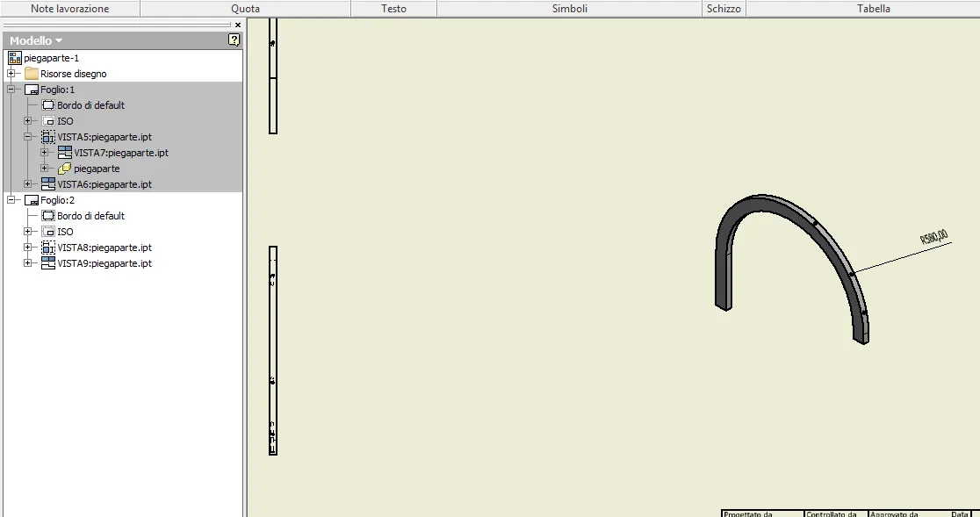980x517 pixels.
Task: Click the VISTA5:piegaparte.ipt base view icon
Action: [48, 137]
